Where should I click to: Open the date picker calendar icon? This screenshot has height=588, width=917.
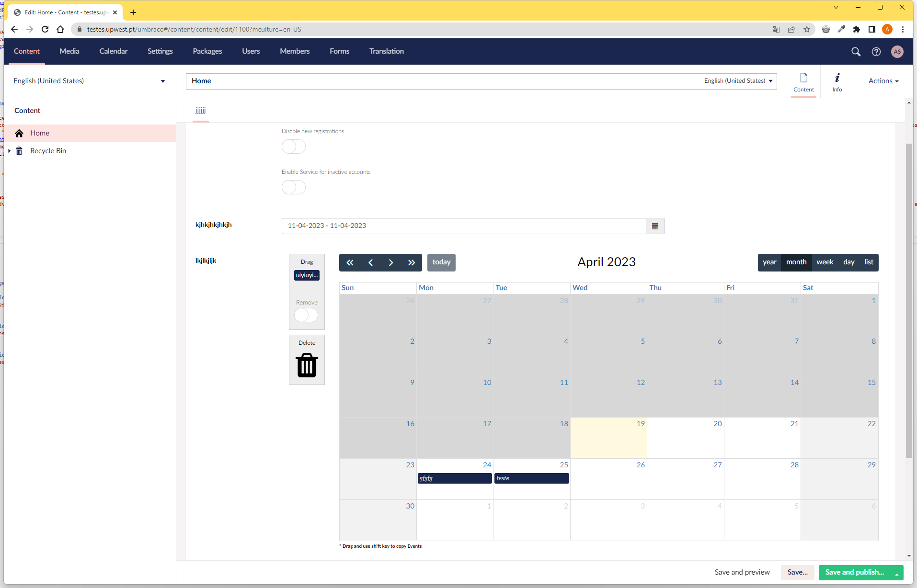tap(655, 226)
